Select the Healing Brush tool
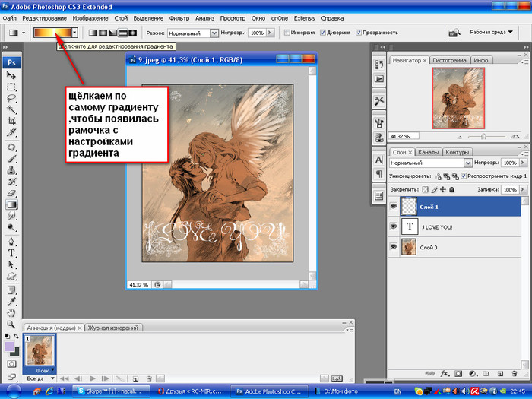 11,147
